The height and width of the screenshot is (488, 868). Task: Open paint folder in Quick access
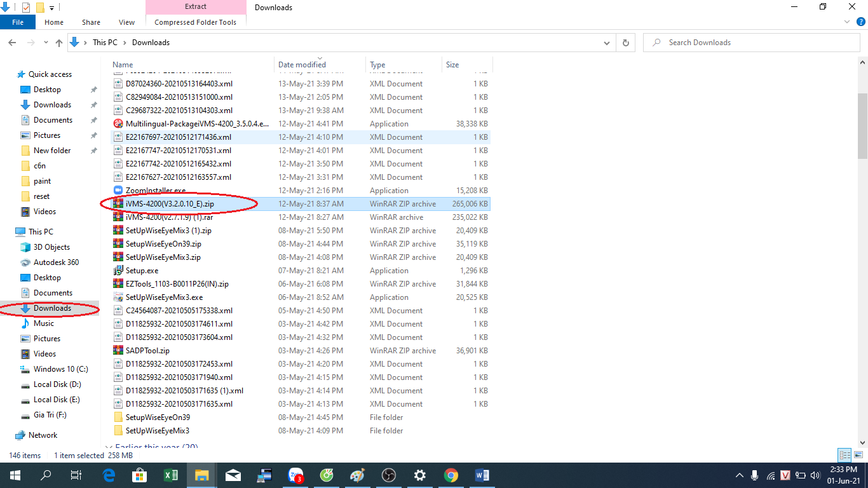click(x=42, y=181)
